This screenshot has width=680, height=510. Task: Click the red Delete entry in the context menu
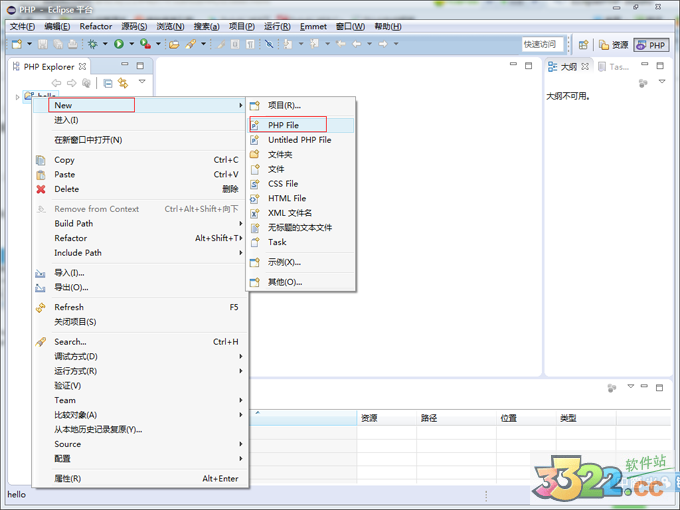click(x=67, y=189)
